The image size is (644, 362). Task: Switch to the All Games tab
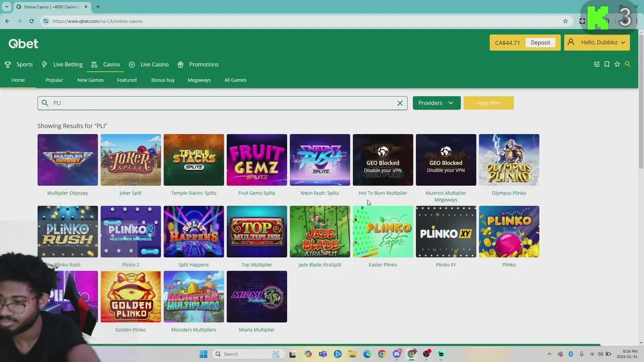pos(235,80)
